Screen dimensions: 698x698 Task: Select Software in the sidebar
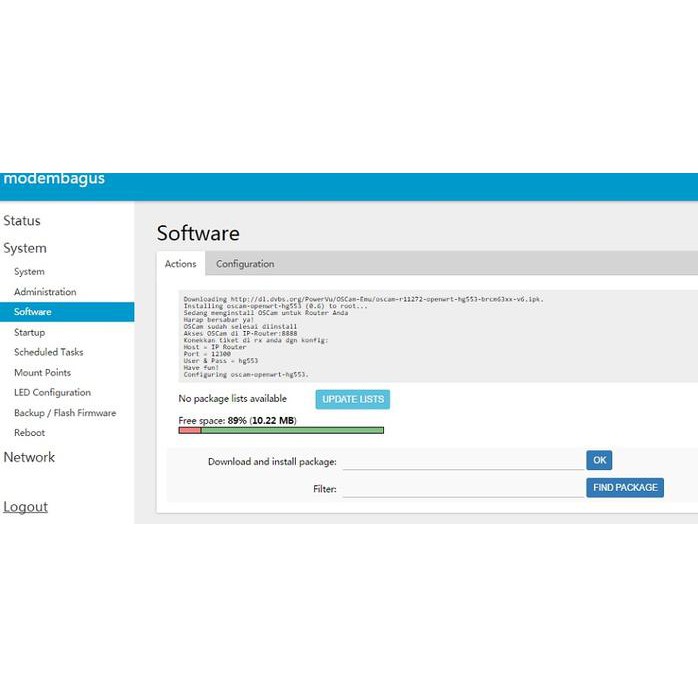click(x=33, y=312)
